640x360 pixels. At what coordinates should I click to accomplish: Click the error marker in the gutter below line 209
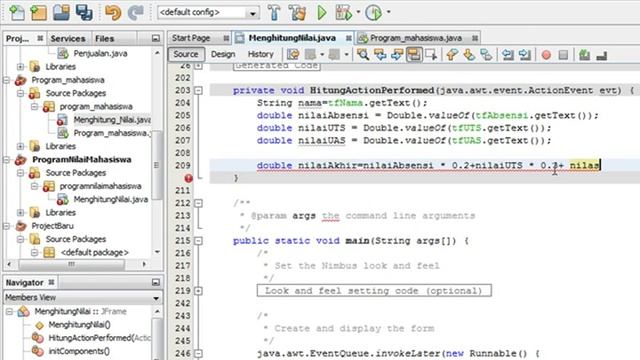pos(188,178)
